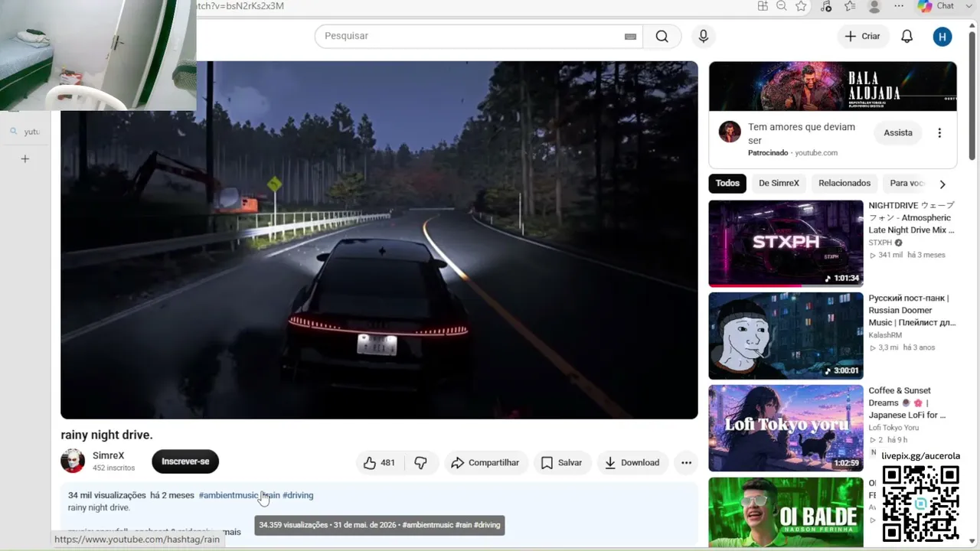Click the Assista button on the ad
Screen dimensions: 980x551
point(898,132)
